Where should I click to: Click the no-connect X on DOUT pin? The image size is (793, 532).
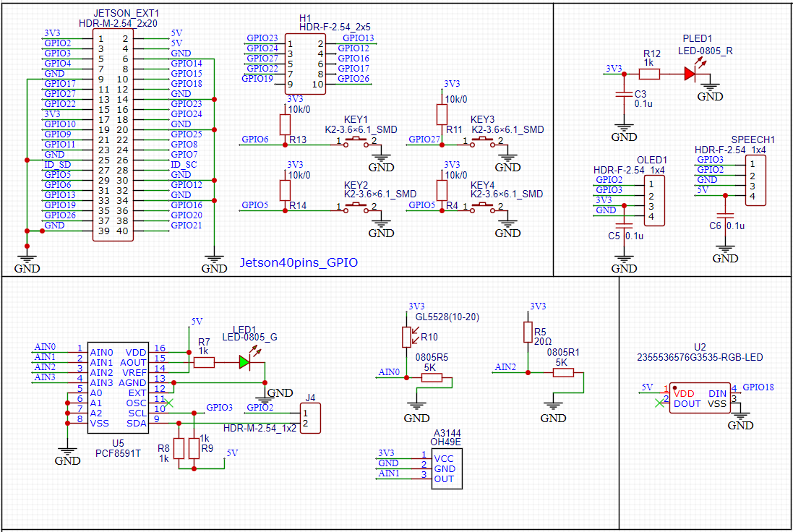click(x=659, y=403)
